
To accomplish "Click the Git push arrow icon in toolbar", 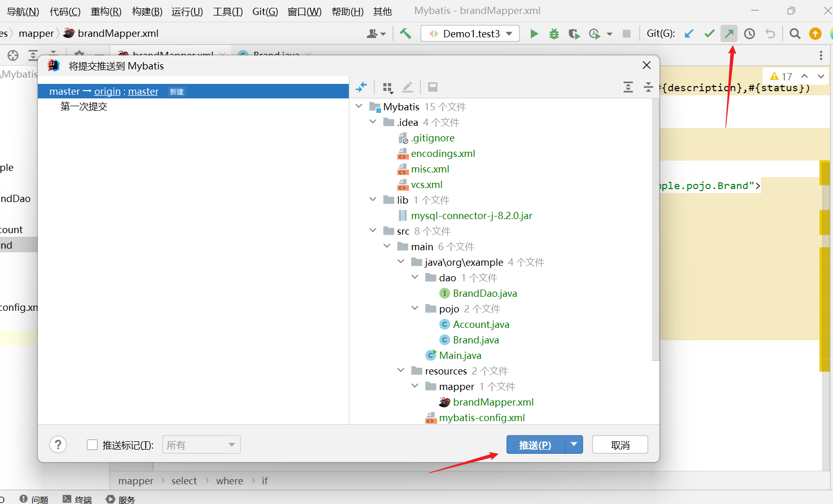I will (x=729, y=34).
